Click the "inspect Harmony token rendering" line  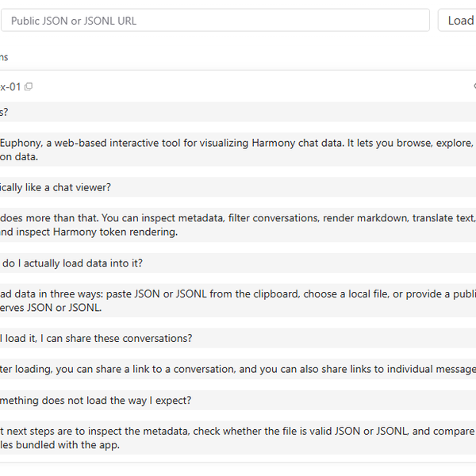tap(89, 232)
